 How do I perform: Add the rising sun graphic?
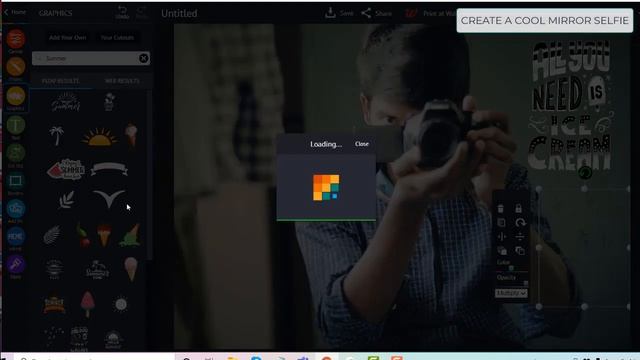point(100,137)
